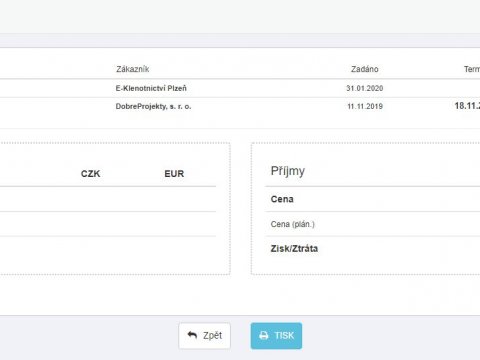Click the second empty row under EUR
Screen dimensions: 480x360
coord(174,224)
